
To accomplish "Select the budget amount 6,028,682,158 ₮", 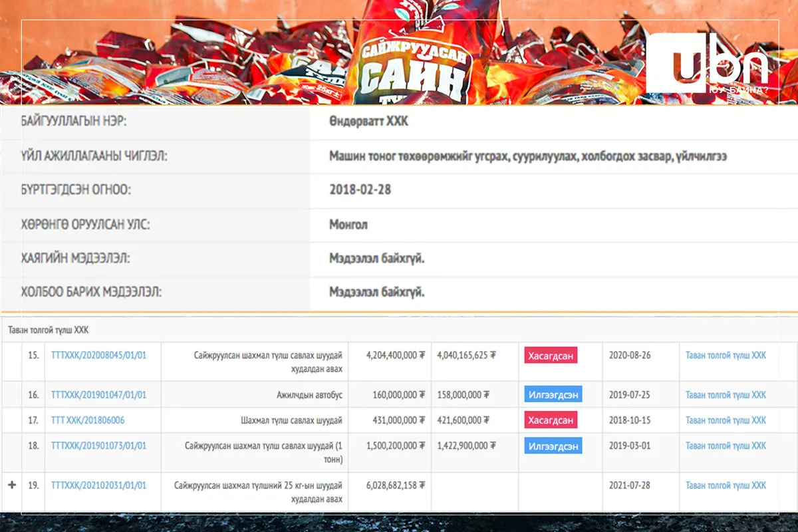I will [396, 485].
